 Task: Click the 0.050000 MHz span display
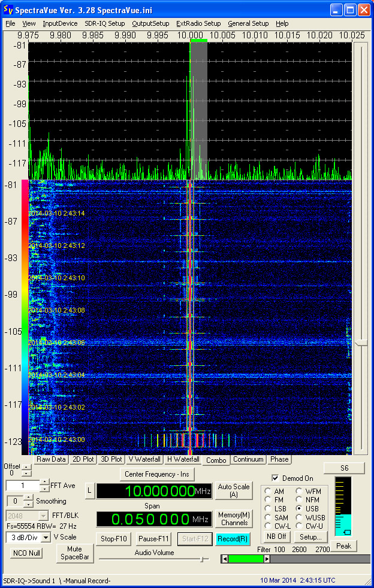pos(154,519)
